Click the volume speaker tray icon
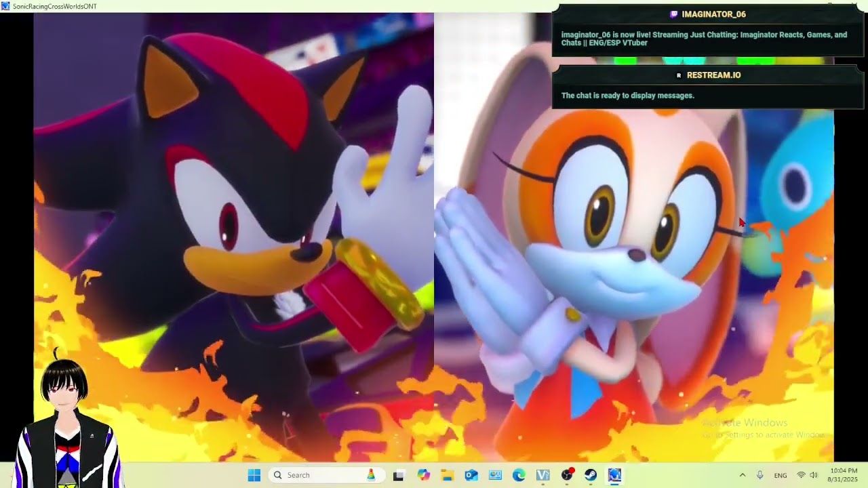Viewport: 868px width, 488px height. click(814, 475)
